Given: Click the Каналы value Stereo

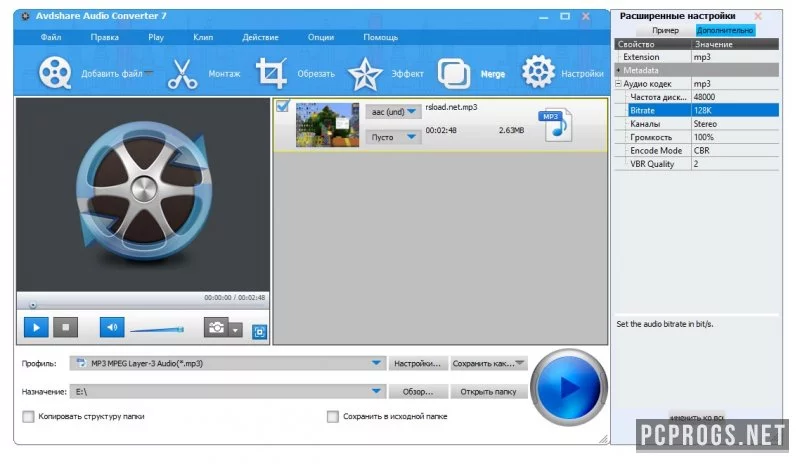Looking at the screenshot, I should pos(705,124).
